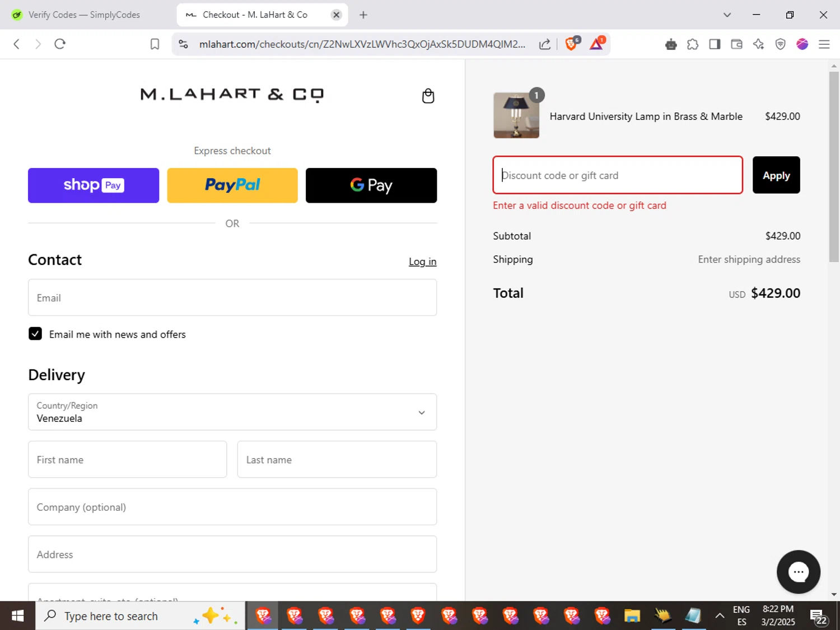
Task: Click the share page icon
Action: tap(545, 44)
